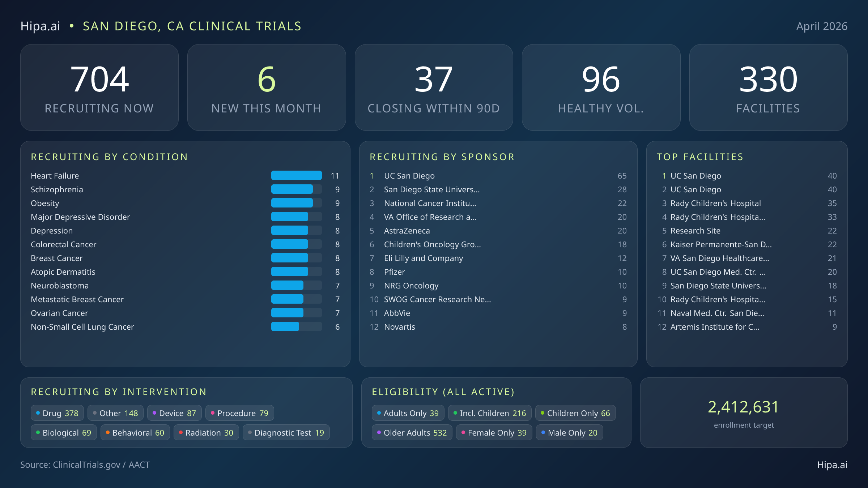Select the Ovarian Cancer condition

point(185,313)
